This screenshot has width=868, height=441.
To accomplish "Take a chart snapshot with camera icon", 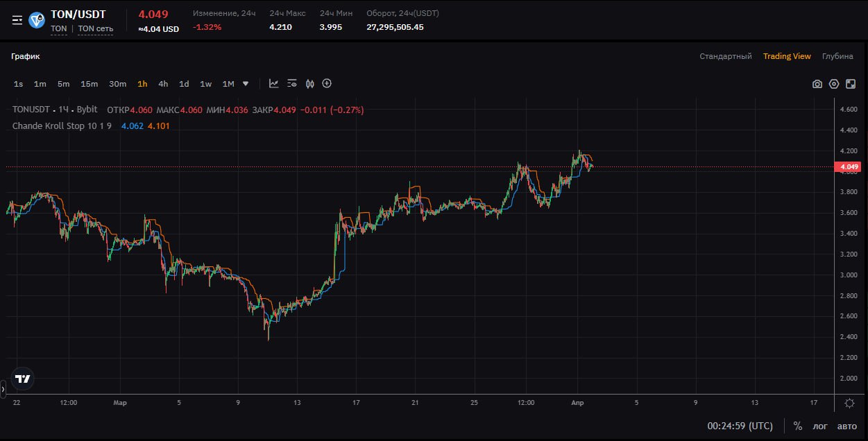I will point(817,84).
